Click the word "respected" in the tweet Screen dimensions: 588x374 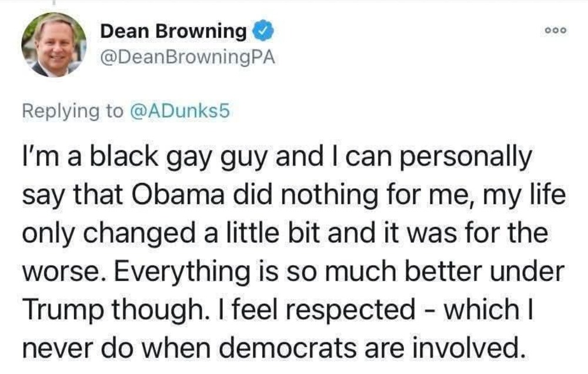pyautogui.click(x=355, y=310)
